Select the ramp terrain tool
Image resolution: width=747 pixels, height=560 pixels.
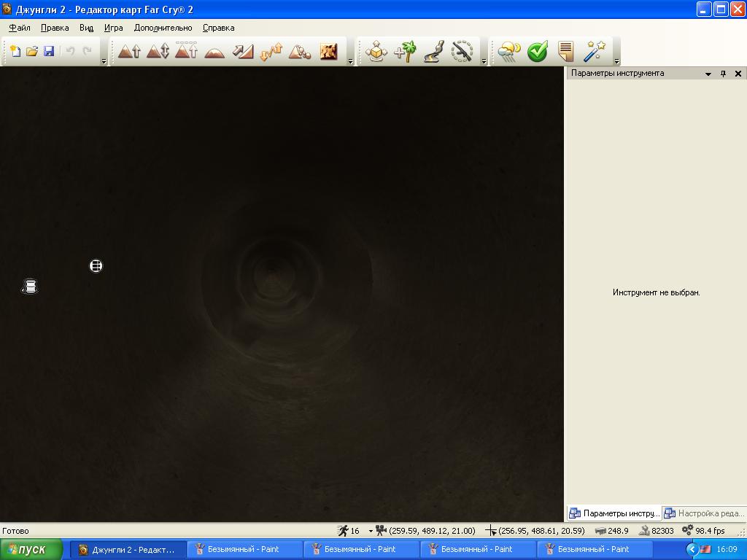click(x=243, y=51)
